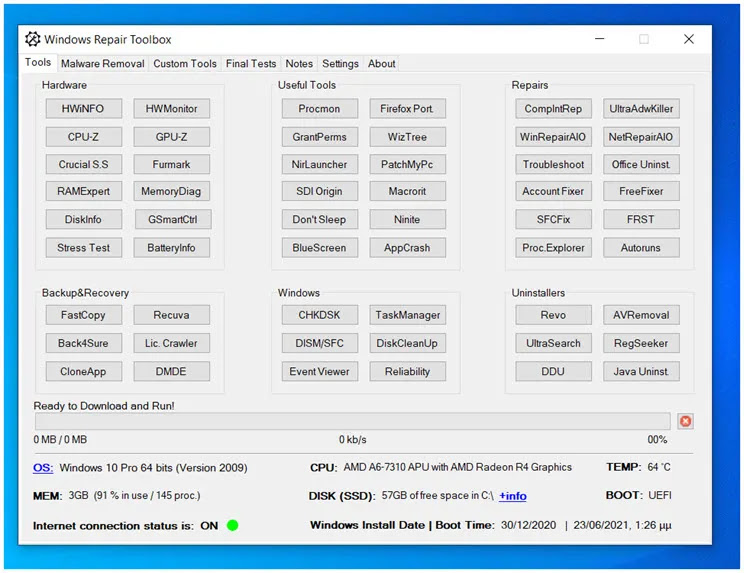Run CHKDSK from Windows group
Viewport: 744px width, 573px height.
click(x=319, y=315)
